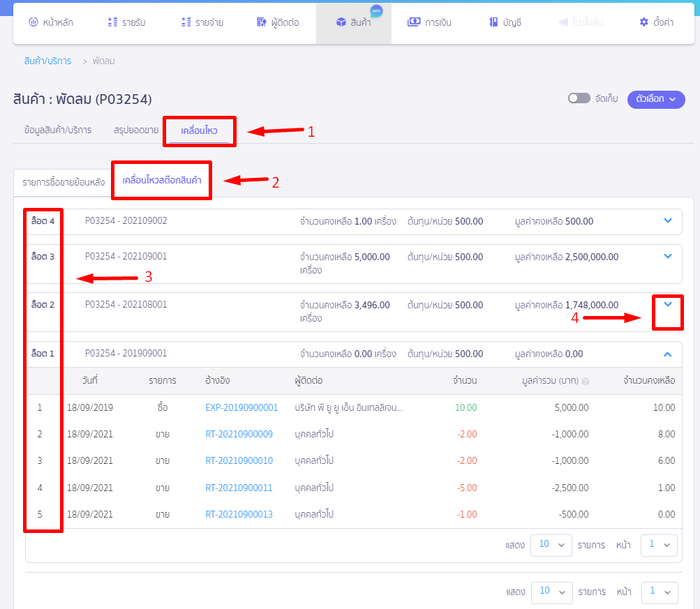Click the product box icon
Viewport: 700px width, 609px height.
click(x=341, y=22)
